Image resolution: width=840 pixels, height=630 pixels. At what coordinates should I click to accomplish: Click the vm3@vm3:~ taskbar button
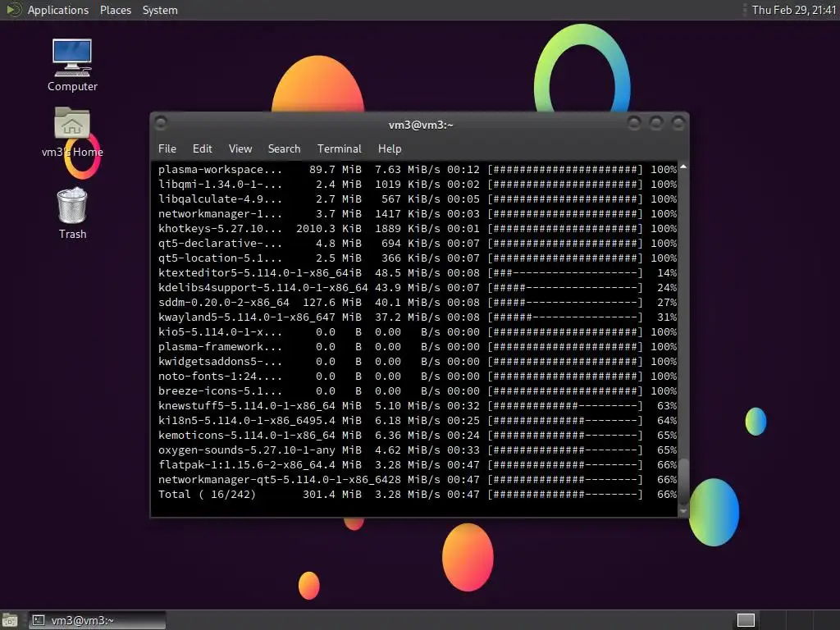click(97, 620)
